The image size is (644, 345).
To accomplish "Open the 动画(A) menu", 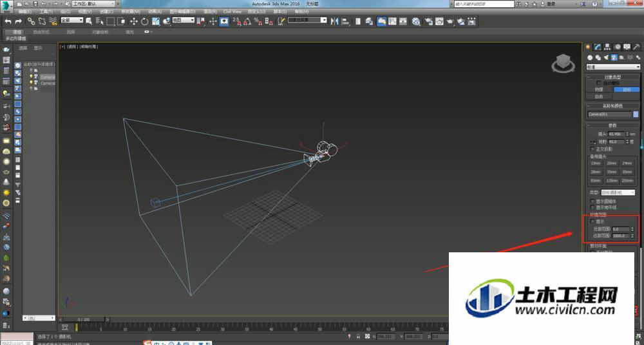I will pyautogui.click(x=155, y=12).
